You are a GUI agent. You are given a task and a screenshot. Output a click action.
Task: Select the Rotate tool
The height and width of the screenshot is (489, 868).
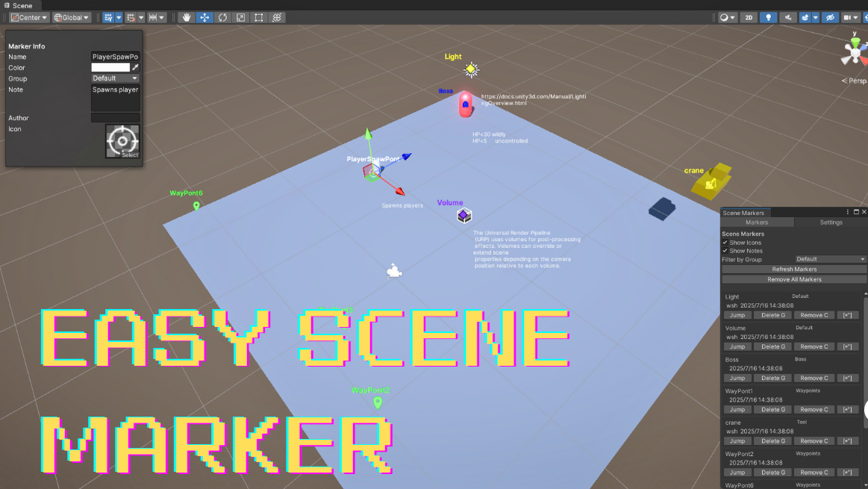click(222, 18)
